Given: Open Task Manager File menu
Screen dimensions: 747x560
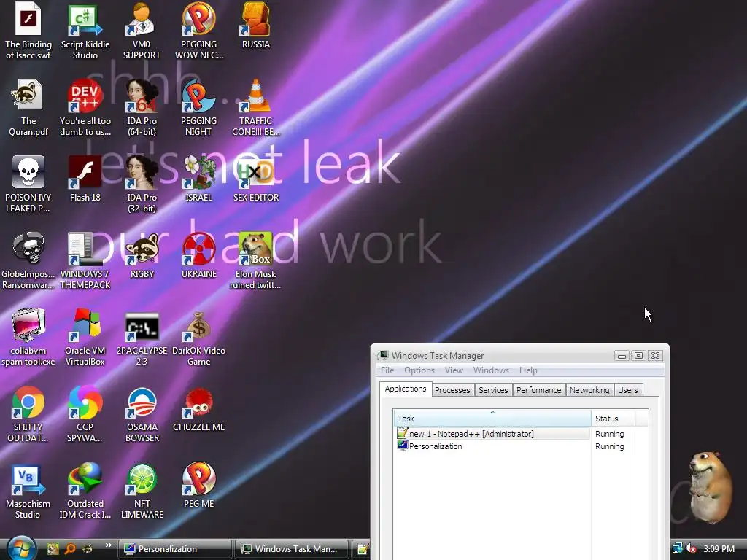Looking at the screenshot, I should point(387,370).
